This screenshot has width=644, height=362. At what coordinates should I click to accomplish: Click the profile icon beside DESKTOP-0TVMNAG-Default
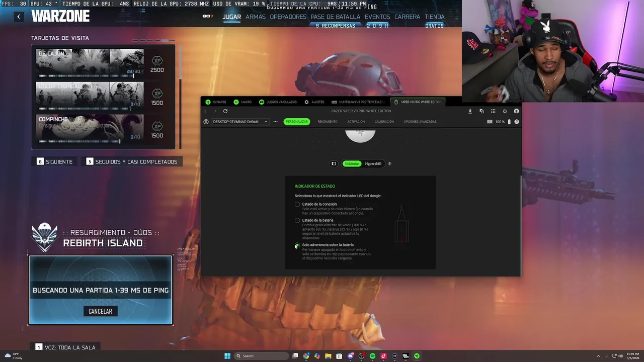pyautogui.click(x=206, y=122)
